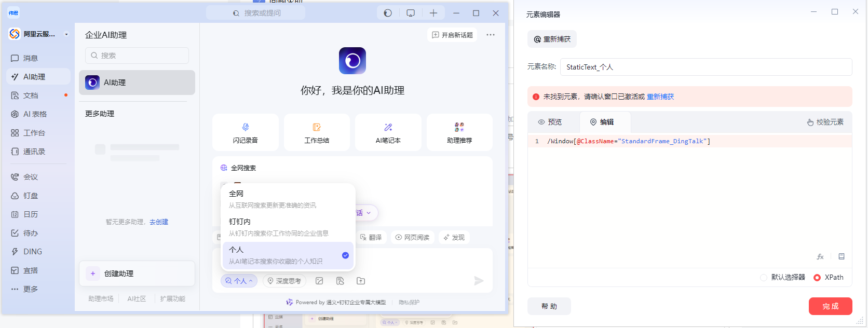
Task: Click the 翻译 chip
Action: point(371,237)
